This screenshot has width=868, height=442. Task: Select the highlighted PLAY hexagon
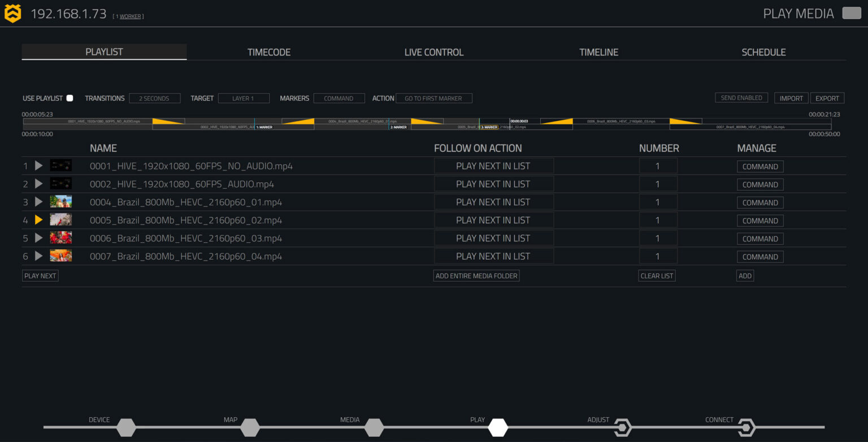point(498,427)
